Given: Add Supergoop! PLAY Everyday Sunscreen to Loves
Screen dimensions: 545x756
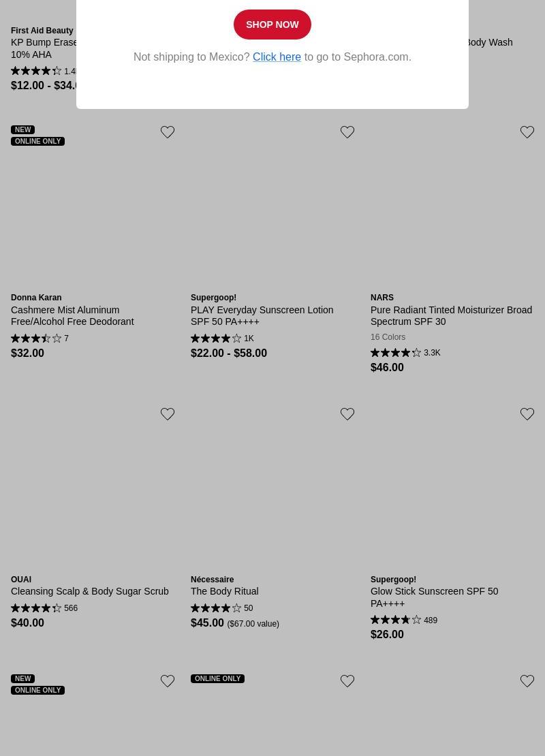Looking at the screenshot, I should tap(347, 132).
